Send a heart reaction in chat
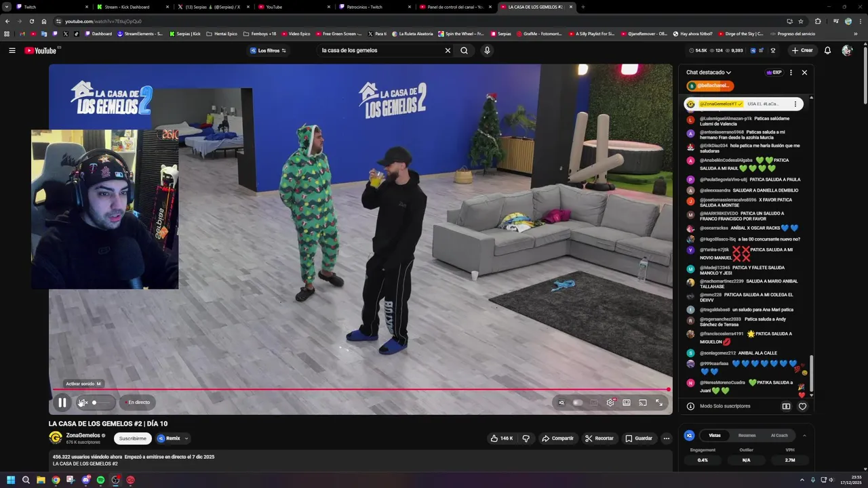Image resolution: width=868 pixels, height=488 pixels. 802,407
